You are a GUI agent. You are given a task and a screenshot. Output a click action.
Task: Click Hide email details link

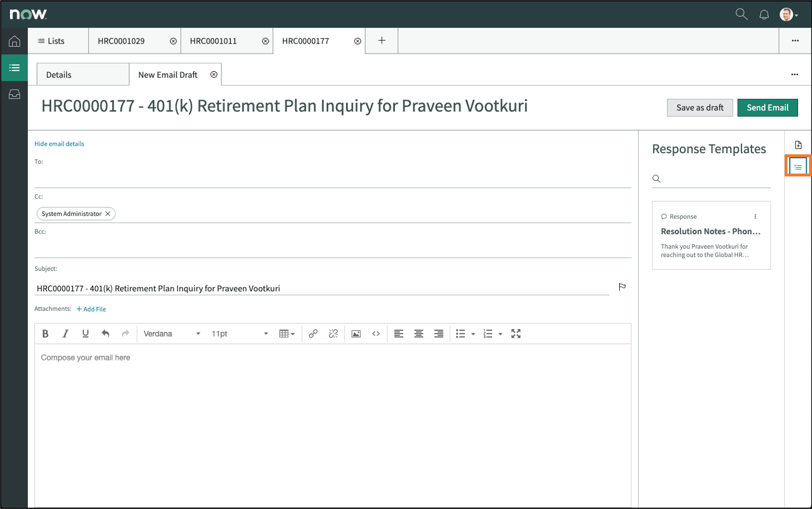pyautogui.click(x=59, y=144)
